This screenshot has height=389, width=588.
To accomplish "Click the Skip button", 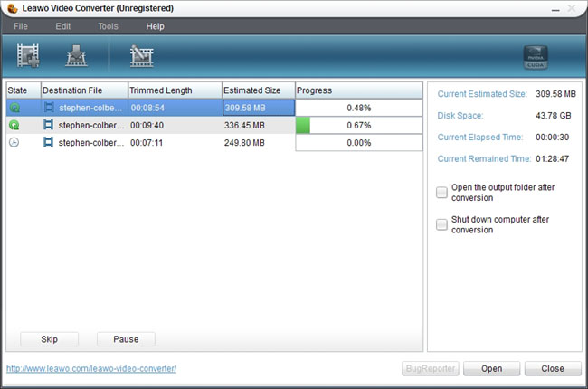I will [49, 339].
